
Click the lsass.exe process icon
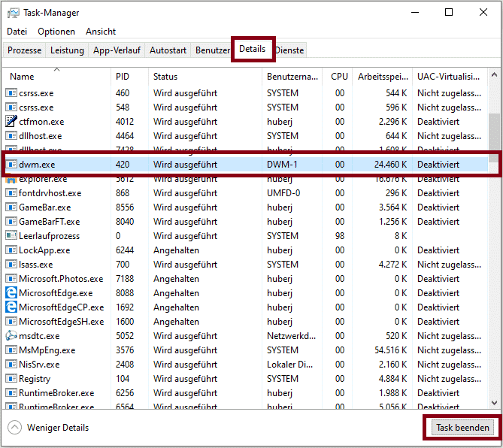click(x=11, y=265)
